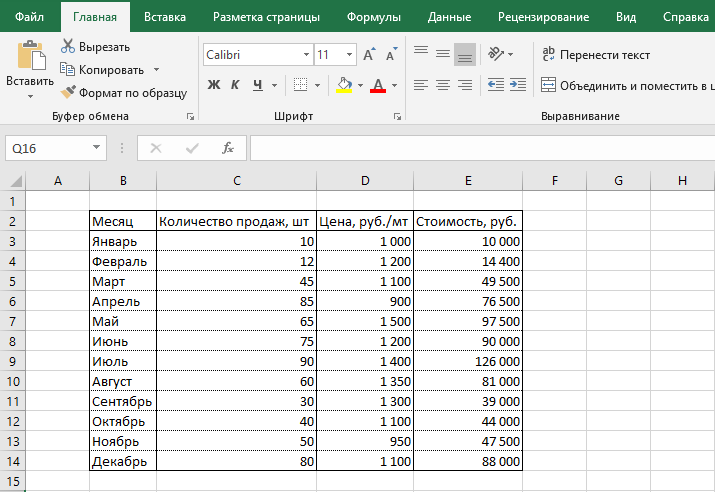Click the borders grid icon in the Font group
Viewport: 715px width, 492px height.
pos(302,85)
